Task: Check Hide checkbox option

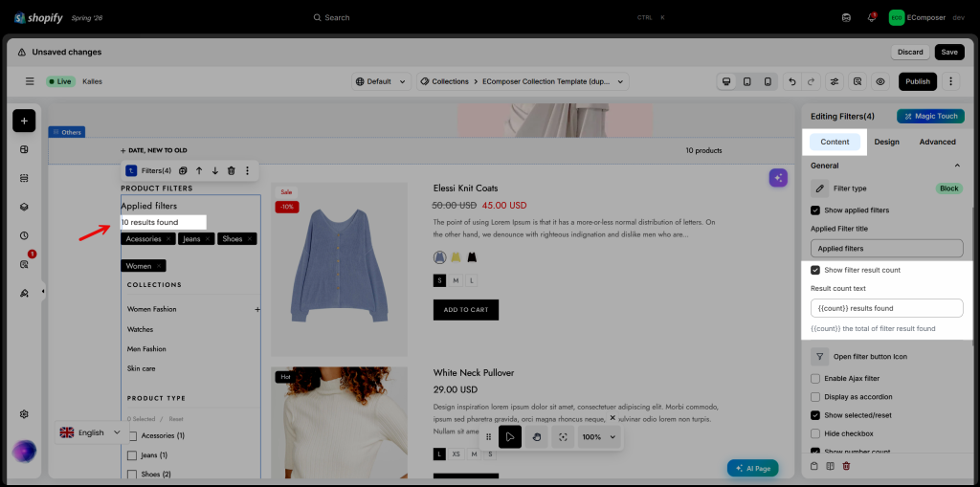Action: 815,433
